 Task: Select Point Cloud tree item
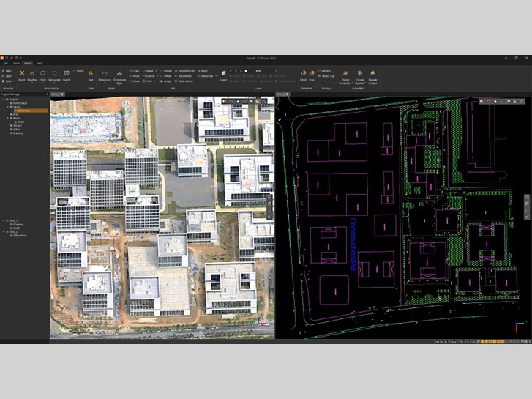click(20, 103)
